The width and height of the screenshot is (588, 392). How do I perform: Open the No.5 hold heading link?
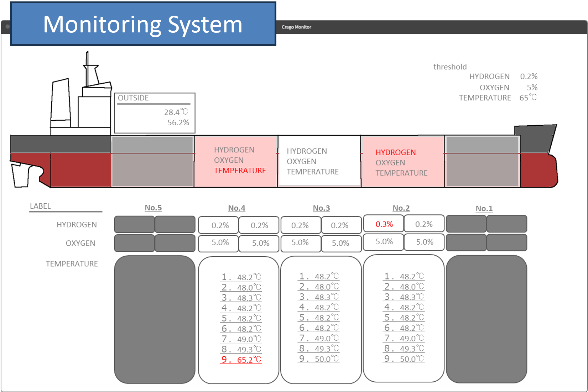[x=153, y=208]
